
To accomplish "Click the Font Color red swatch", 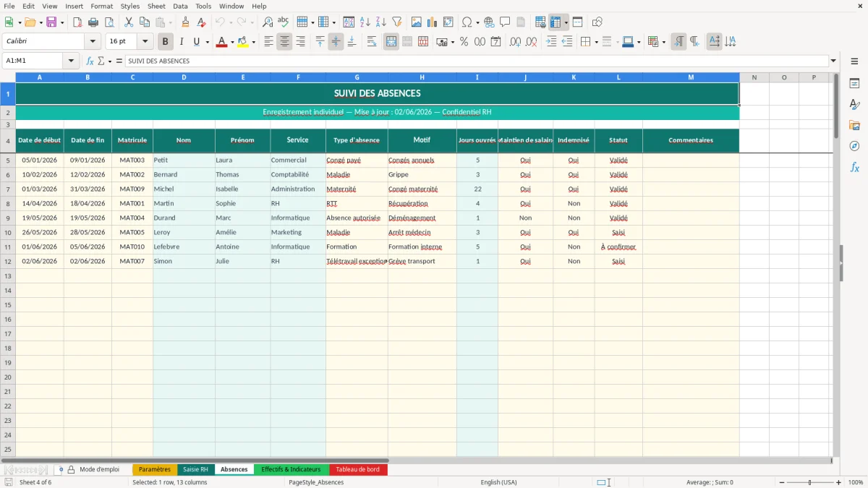I will click(x=221, y=42).
